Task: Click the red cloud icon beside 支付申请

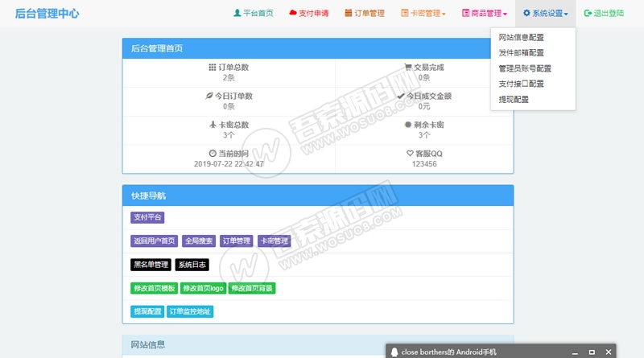Action: click(x=293, y=14)
